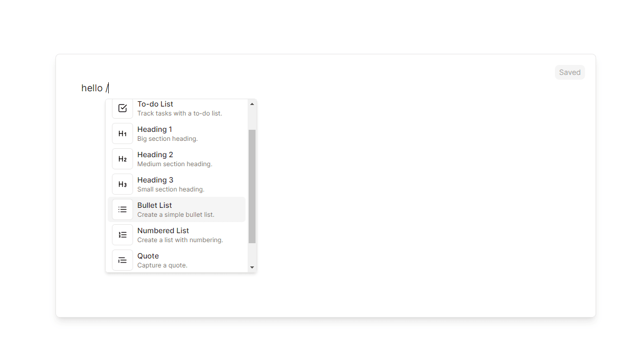This screenshot has width=632, height=364.
Task: Select To-do List from slash menu
Action: [x=176, y=108]
